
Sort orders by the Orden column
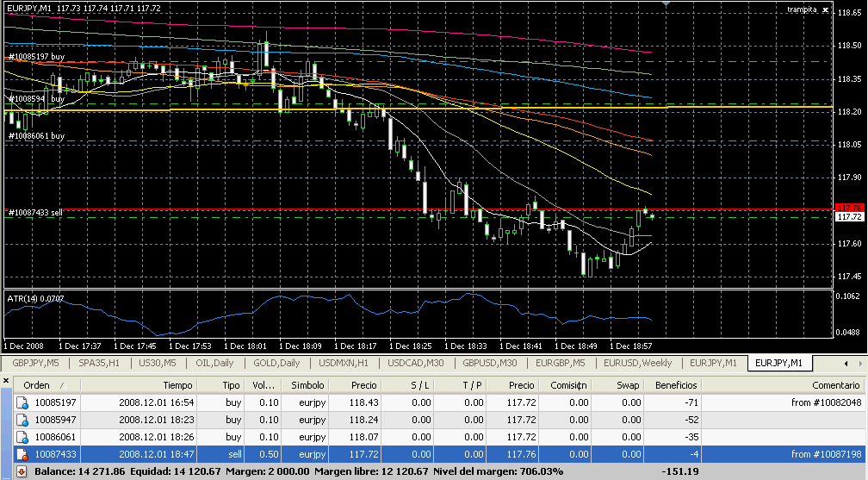[x=46, y=385]
